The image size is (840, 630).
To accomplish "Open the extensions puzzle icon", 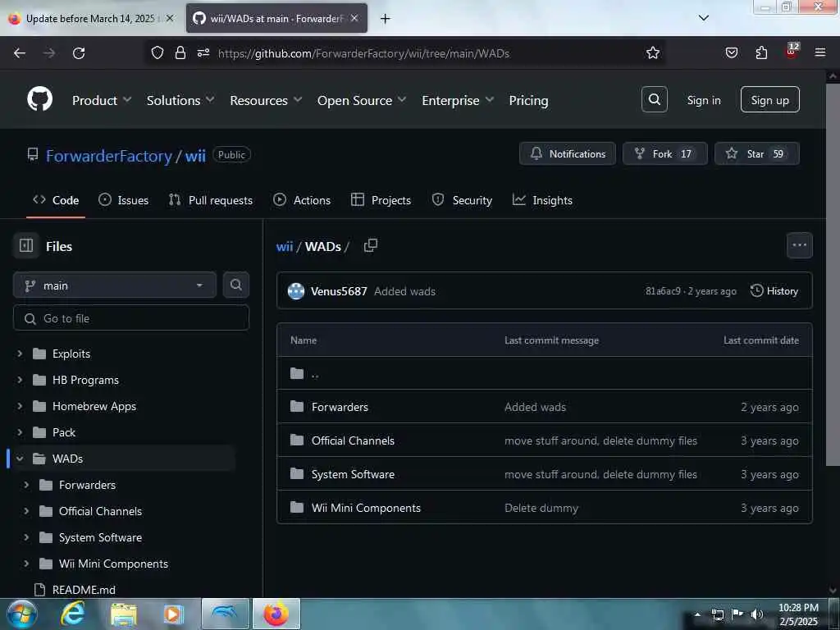I will coord(761,52).
